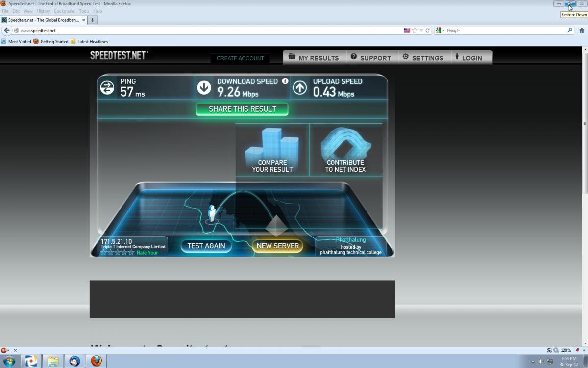
Task: Open new tab with the plus button
Action: (x=92, y=20)
